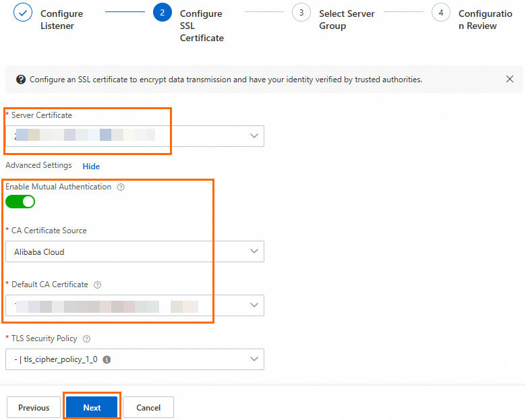
Task: Click the question mark icon in info banner
Action: 21,80
